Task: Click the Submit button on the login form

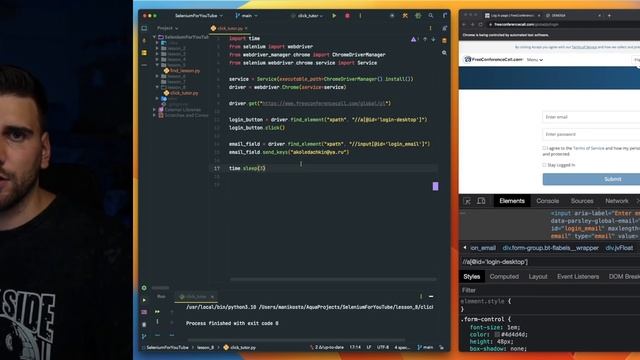Action: click(x=591, y=179)
